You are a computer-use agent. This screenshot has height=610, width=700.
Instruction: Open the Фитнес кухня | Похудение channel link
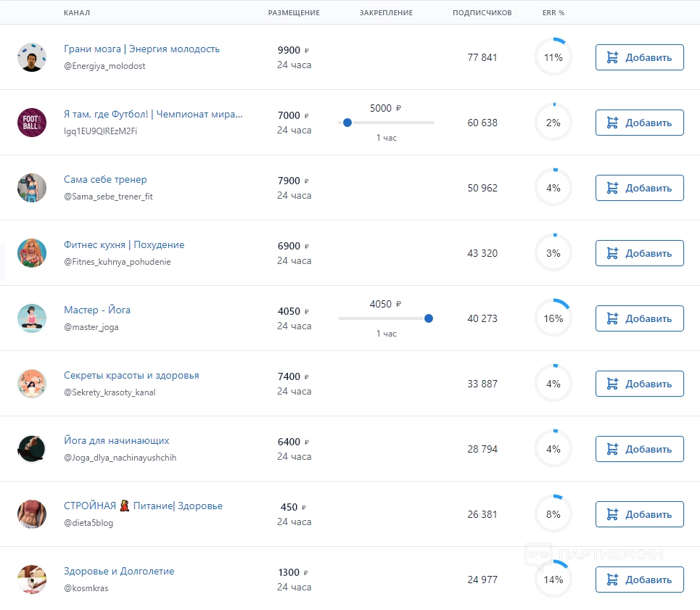[124, 245]
